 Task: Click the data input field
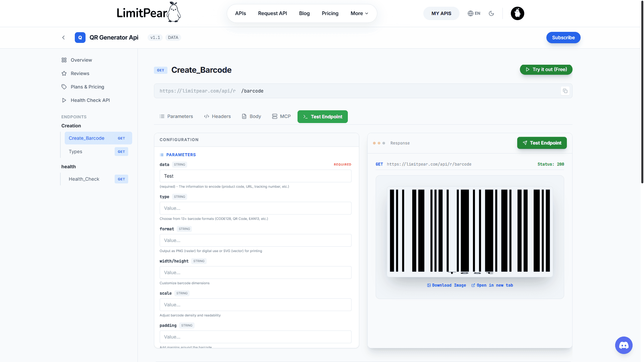tap(255, 176)
